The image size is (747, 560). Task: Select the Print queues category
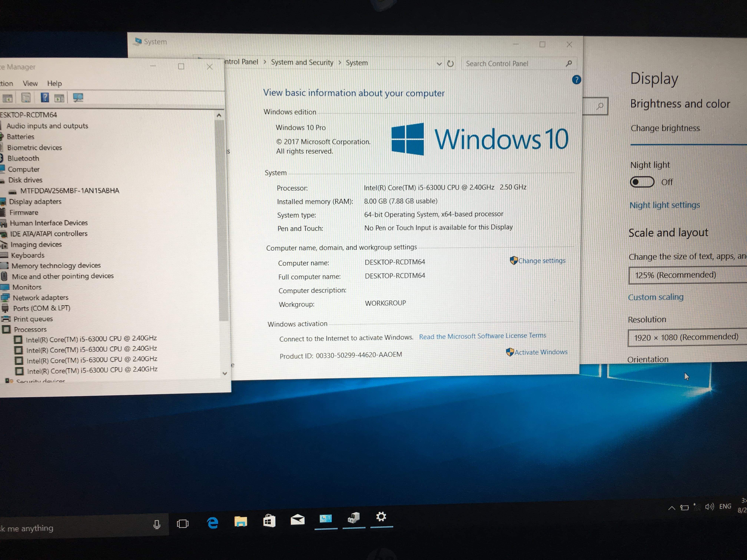(x=33, y=319)
